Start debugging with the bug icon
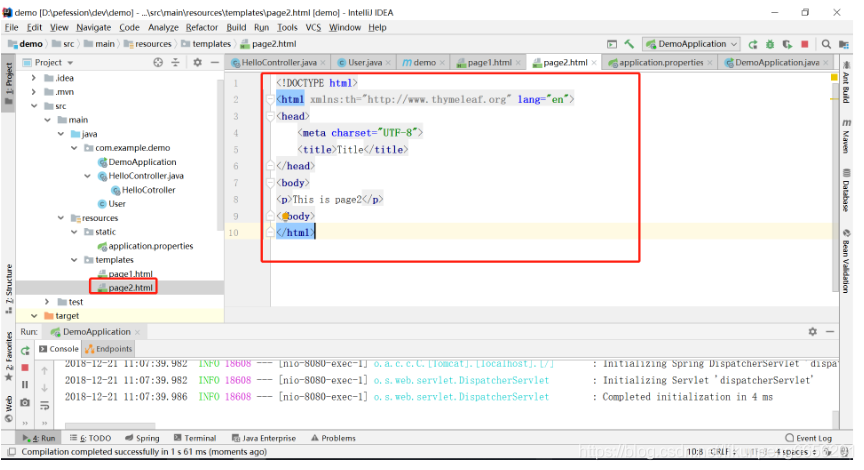Screen dimensions: 864x470 [x=770, y=44]
